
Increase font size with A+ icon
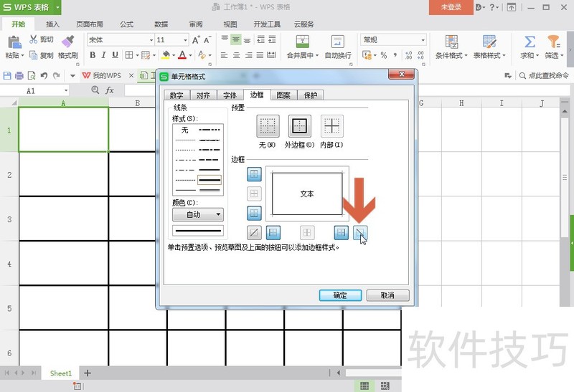196,39
